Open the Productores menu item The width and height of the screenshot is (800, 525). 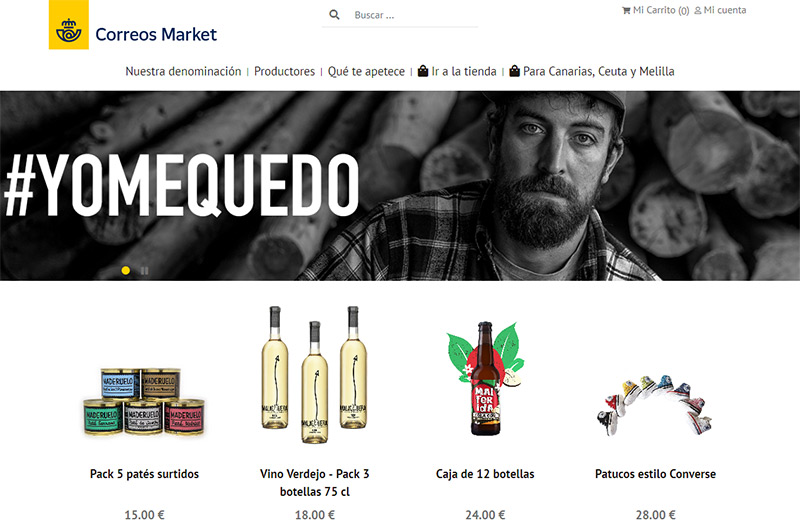[284, 71]
